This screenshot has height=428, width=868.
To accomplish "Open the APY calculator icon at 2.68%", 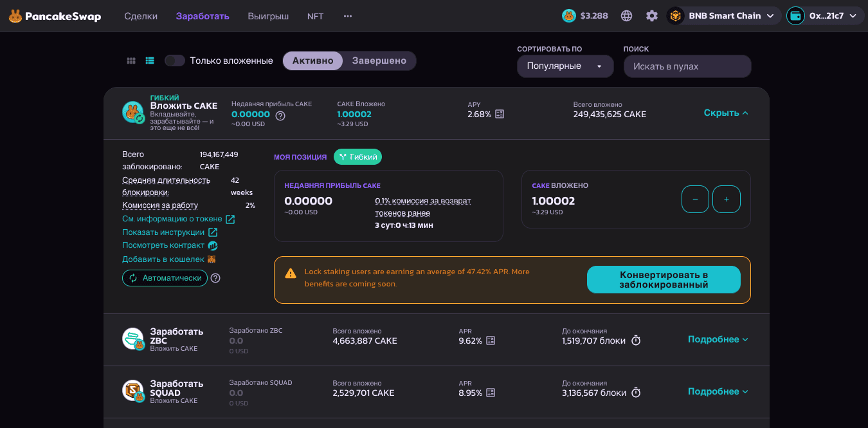I will (x=500, y=114).
